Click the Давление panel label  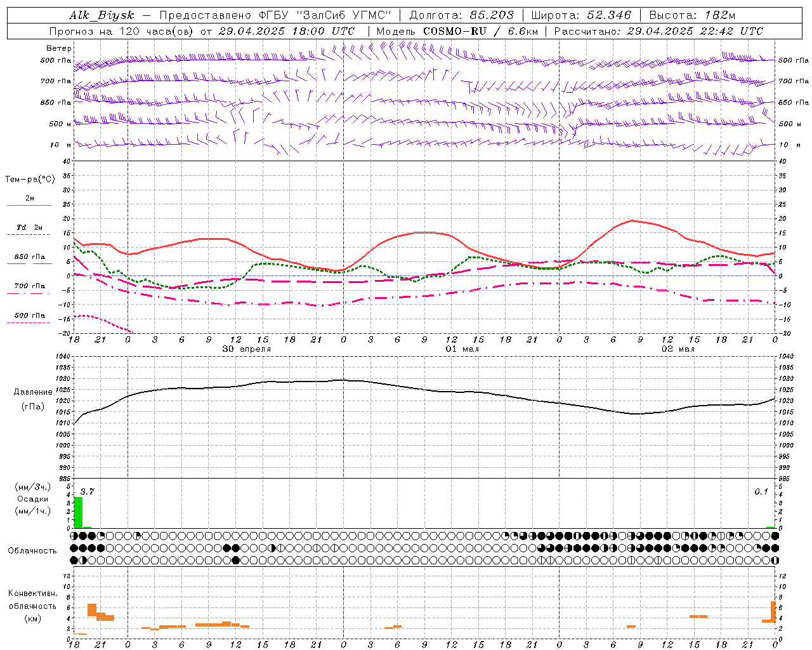pos(33,392)
